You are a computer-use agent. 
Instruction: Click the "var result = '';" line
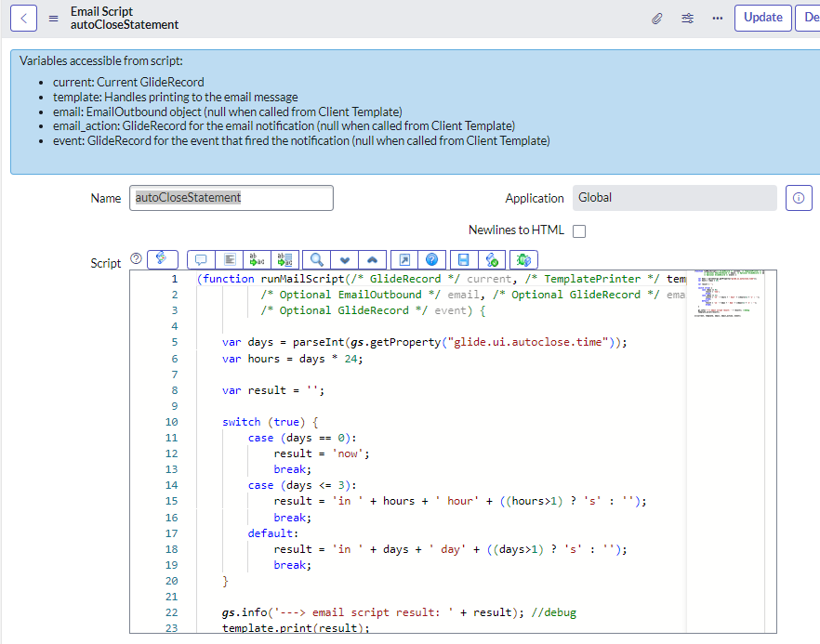click(273, 390)
